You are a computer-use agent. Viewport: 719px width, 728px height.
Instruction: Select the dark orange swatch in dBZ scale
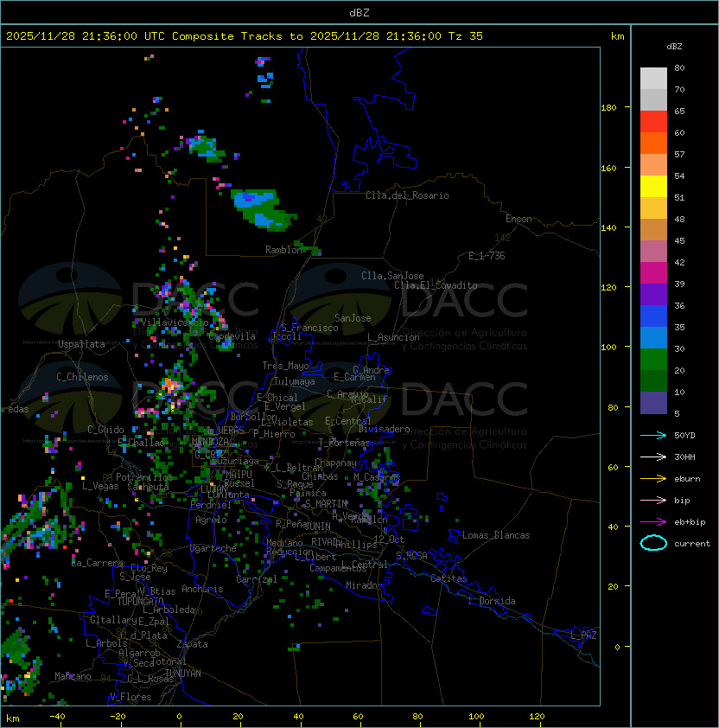653,143
